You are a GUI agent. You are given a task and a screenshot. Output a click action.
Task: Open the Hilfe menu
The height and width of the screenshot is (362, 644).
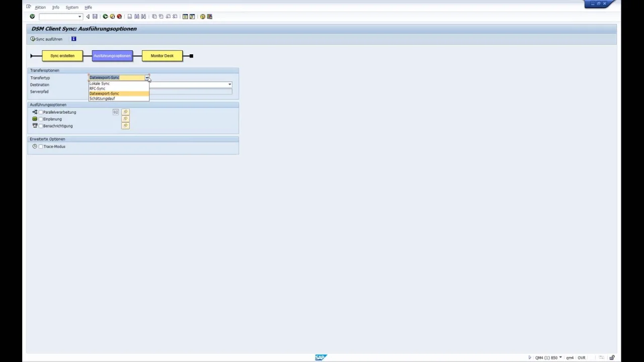pyautogui.click(x=88, y=7)
